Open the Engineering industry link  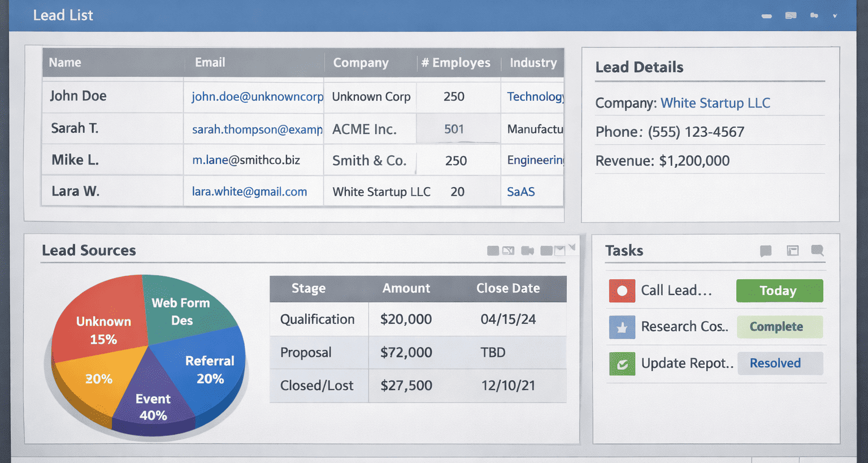(x=535, y=160)
